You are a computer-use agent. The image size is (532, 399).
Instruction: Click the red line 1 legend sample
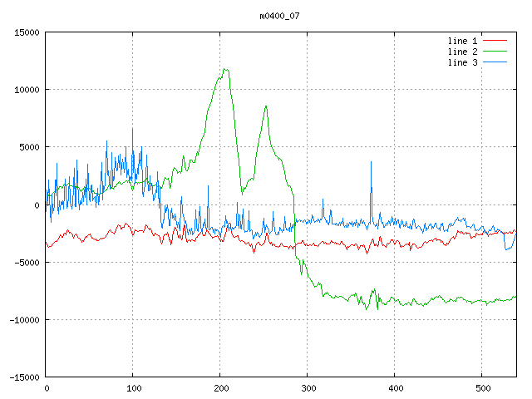pos(495,40)
